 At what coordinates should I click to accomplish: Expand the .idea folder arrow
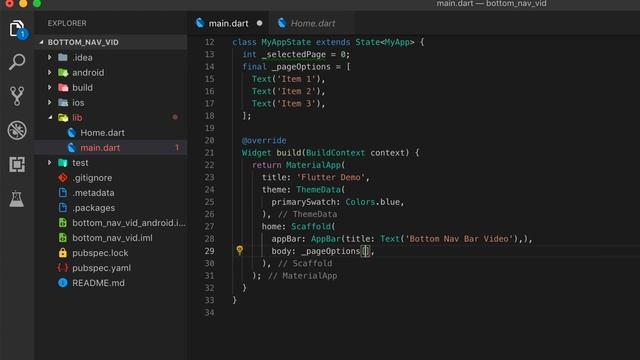(x=50, y=58)
